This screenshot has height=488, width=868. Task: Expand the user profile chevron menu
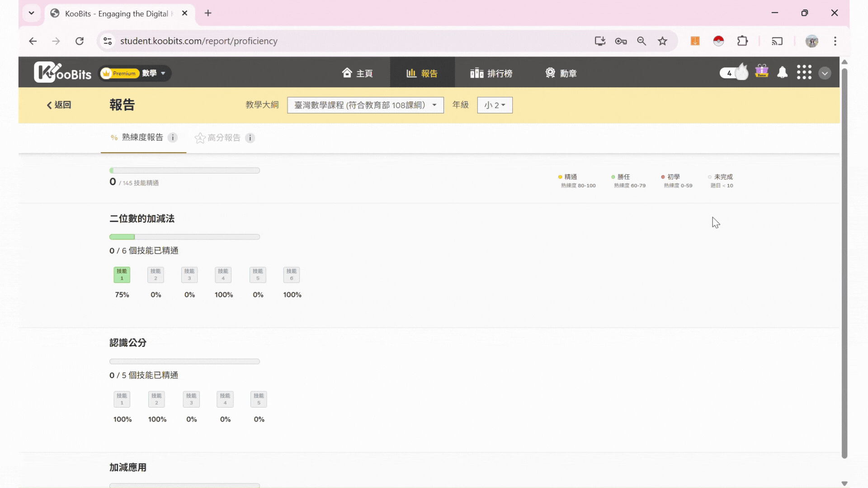(825, 73)
